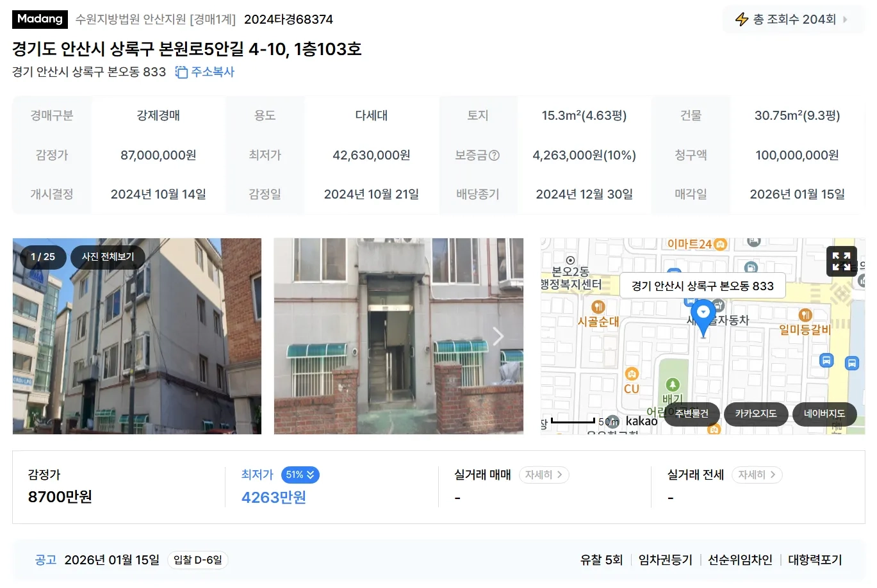Show 주변물건 nearby listings on map

pyautogui.click(x=692, y=414)
